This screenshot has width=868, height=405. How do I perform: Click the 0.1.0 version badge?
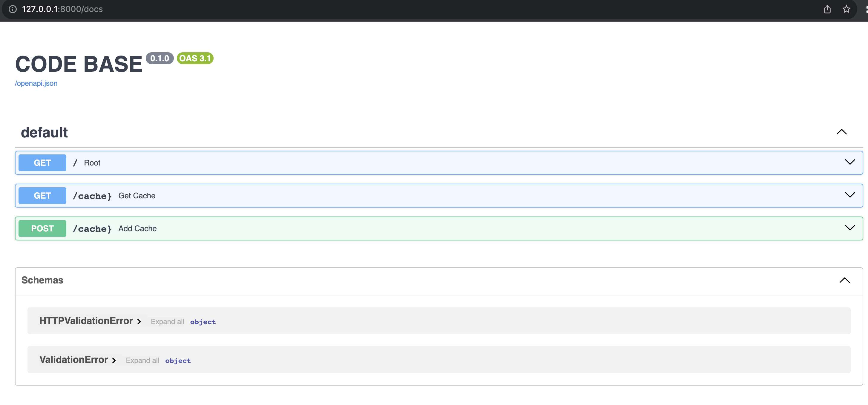(160, 58)
